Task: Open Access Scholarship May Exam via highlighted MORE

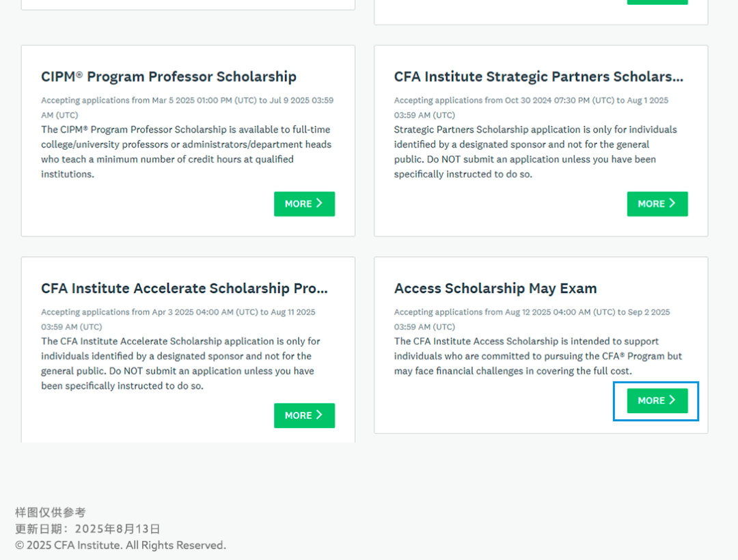Action: point(655,401)
